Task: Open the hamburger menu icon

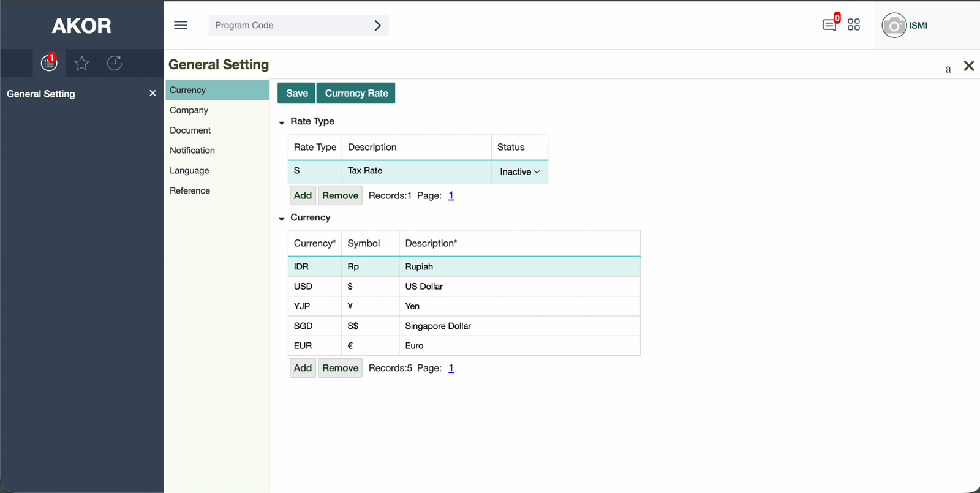Action: [x=181, y=25]
